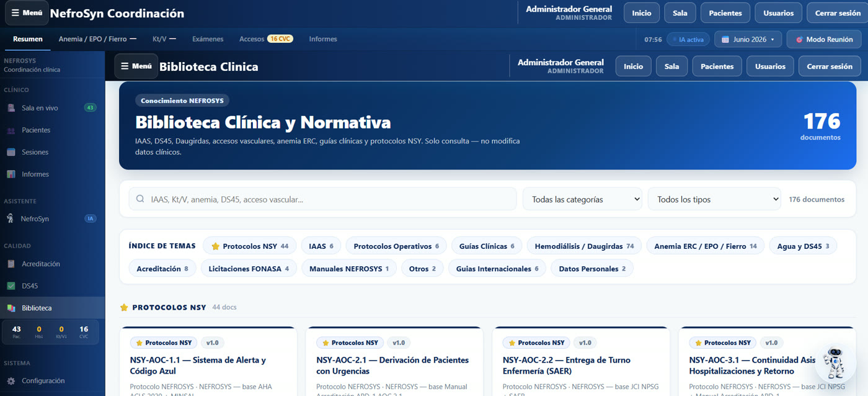Click Usuarios in the Biblioteca Clínica header
Screen dimensions: 868x396
coord(770,66)
